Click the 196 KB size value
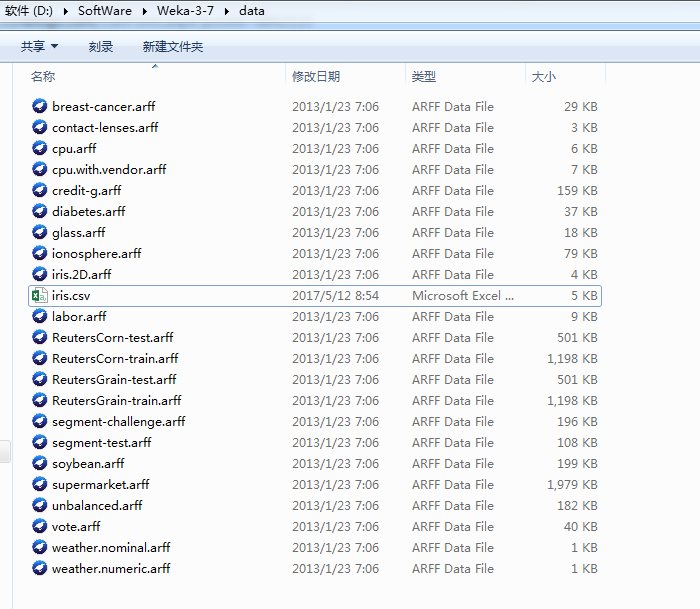The width and height of the screenshot is (700, 609). click(577, 421)
